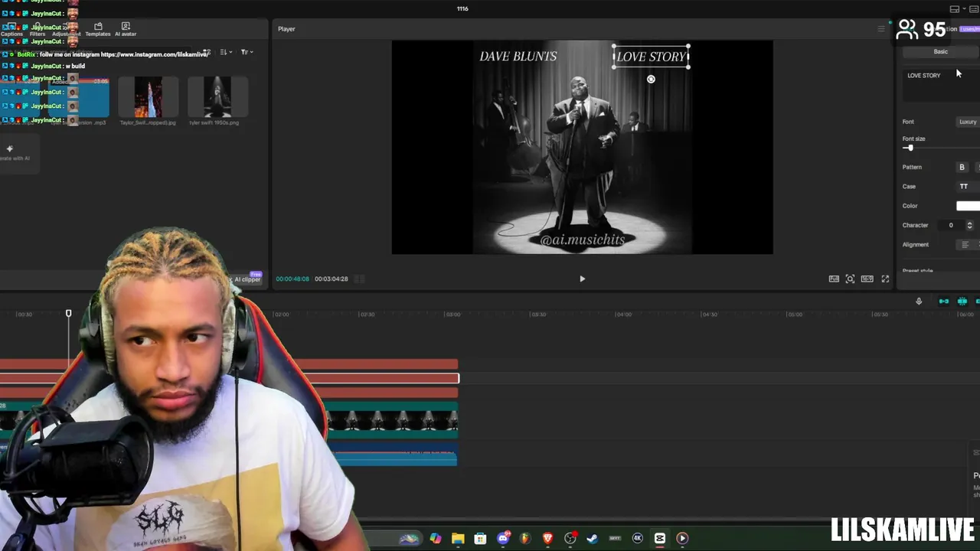The height and width of the screenshot is (551, 980).
Task: Select the @ai.musichits watermark text
Action: [583, 240]
